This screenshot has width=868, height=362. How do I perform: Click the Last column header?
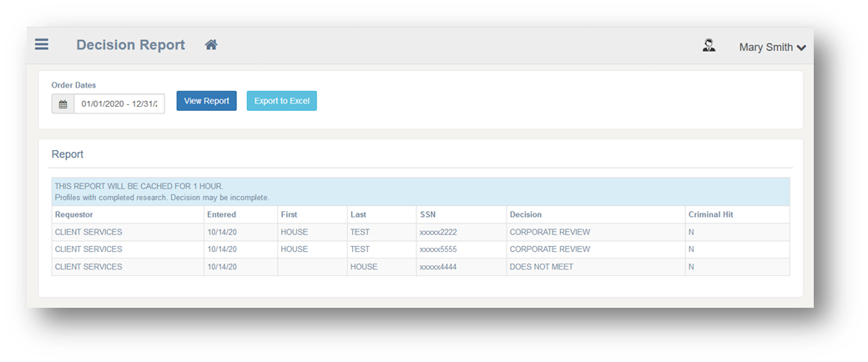coord(358,214)
